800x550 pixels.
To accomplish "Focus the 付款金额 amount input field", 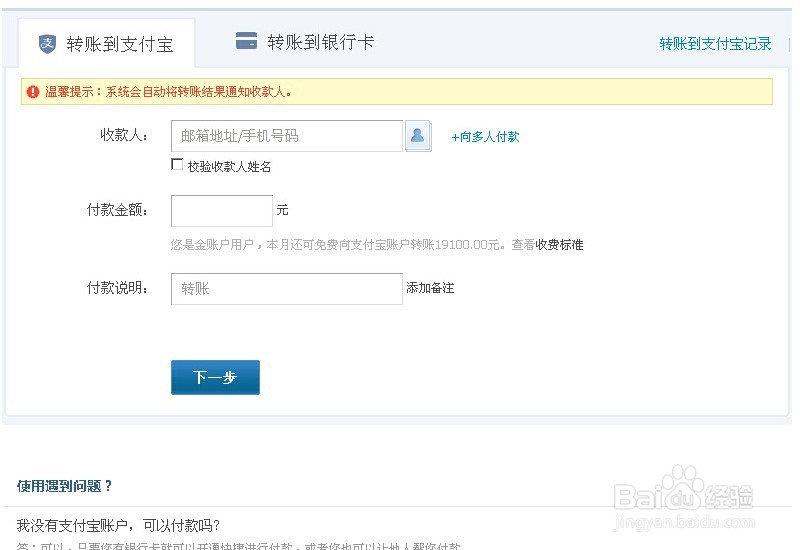I will click(x=222, y=211).
